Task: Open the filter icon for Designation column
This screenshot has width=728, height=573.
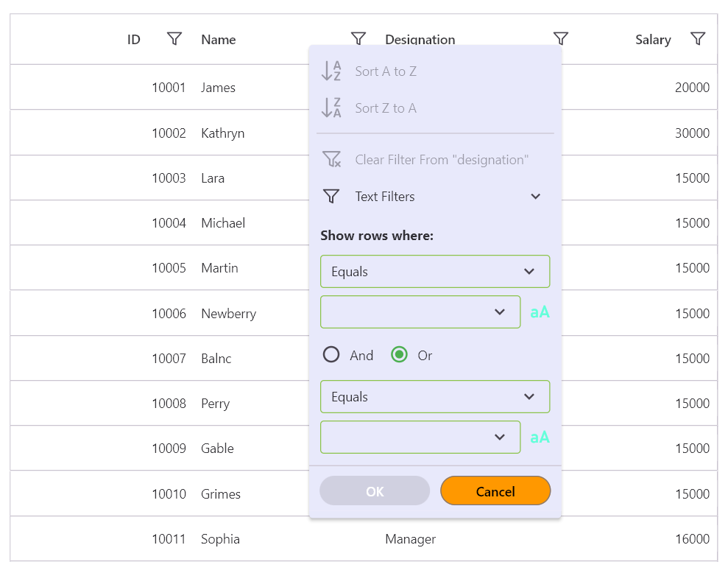Action: (x=561, y=39)
